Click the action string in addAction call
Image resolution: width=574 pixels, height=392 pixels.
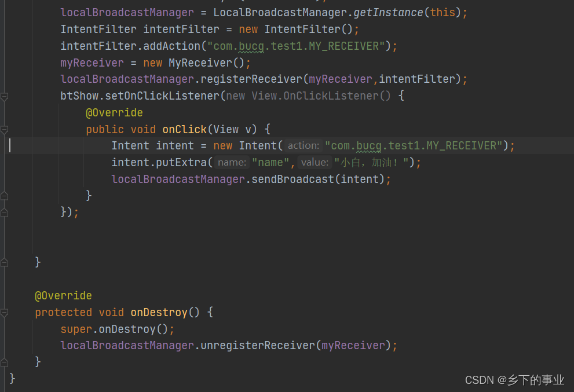(x=296, y=46)
